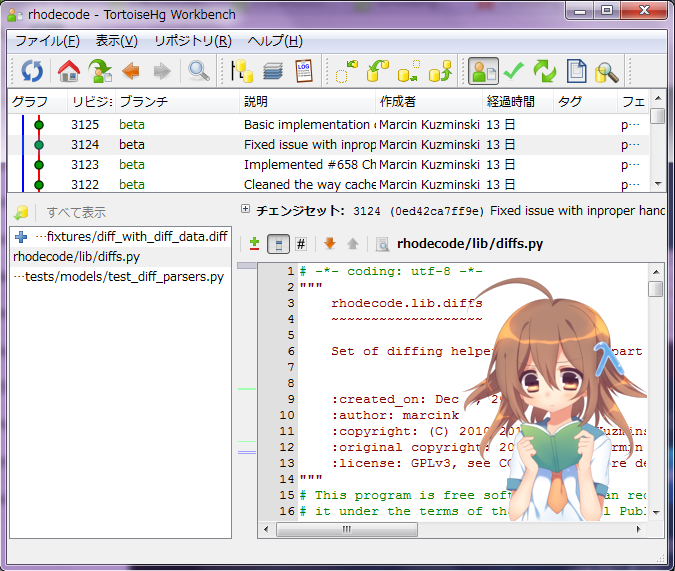The image size is (675, 571).
Task: Toggle the revision details person icon button
Action: pos(483,71)
